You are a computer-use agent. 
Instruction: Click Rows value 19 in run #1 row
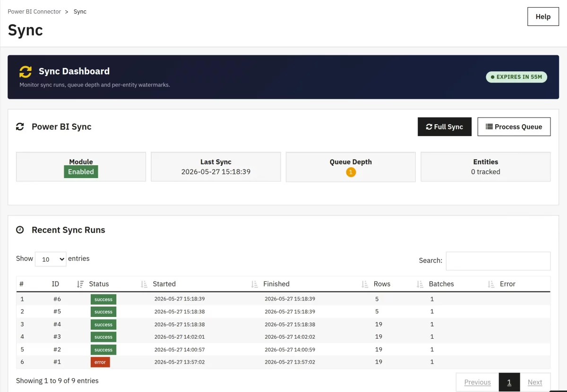click(x=378, y=362)
